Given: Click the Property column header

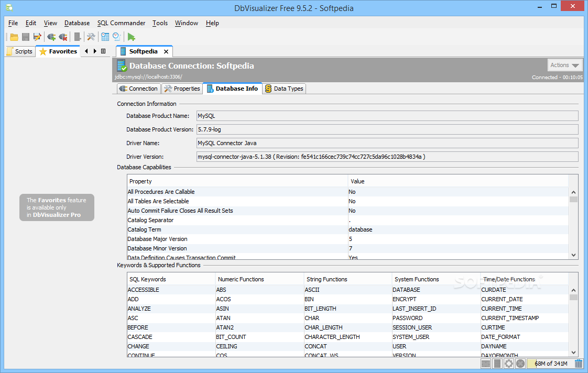Looking at the screenshot, I should pos(237,181).
